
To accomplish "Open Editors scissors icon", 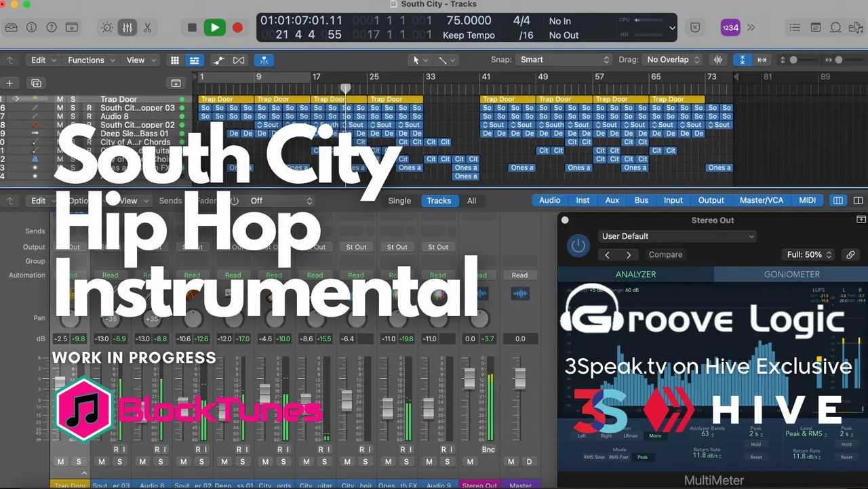I will coord(147,28).
